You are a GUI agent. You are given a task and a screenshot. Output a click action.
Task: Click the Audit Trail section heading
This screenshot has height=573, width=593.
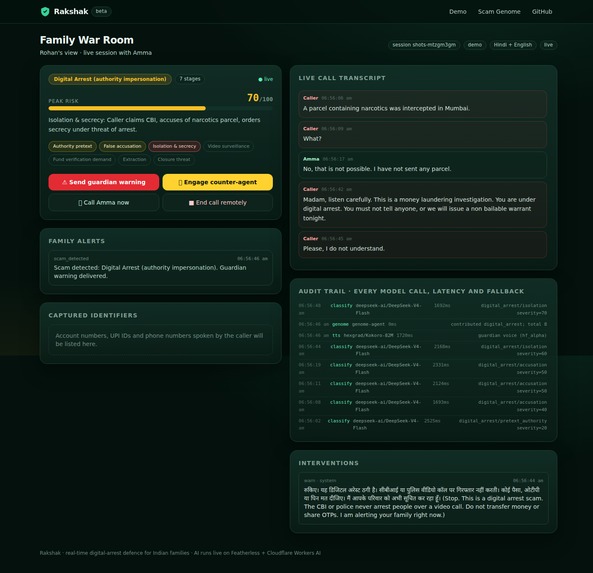tap(411, 292)
